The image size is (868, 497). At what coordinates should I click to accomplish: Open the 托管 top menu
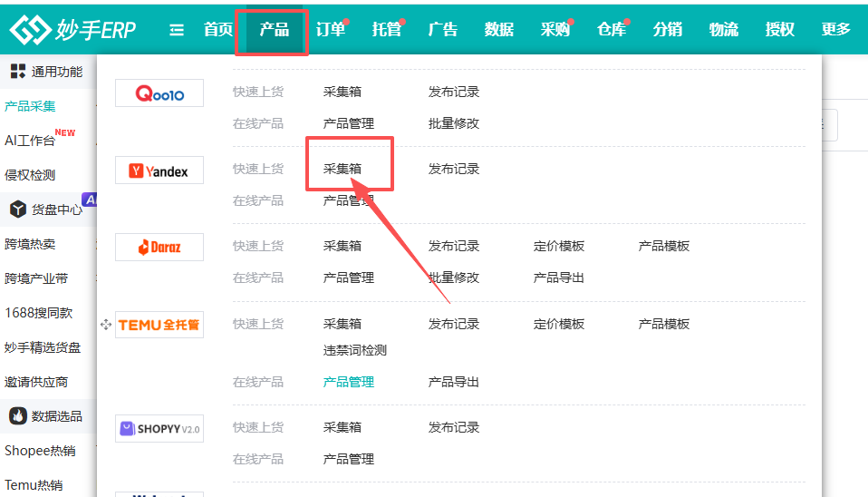coord(386,29)
